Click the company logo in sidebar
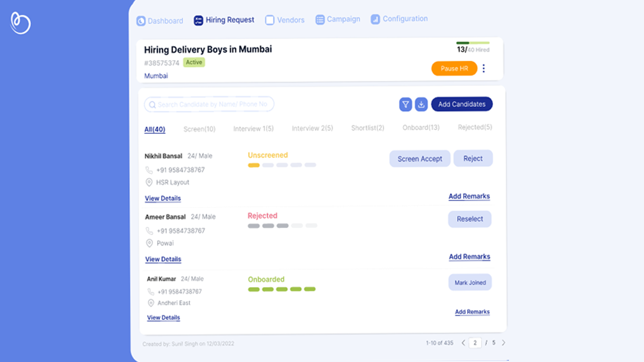 coord(20,23)
